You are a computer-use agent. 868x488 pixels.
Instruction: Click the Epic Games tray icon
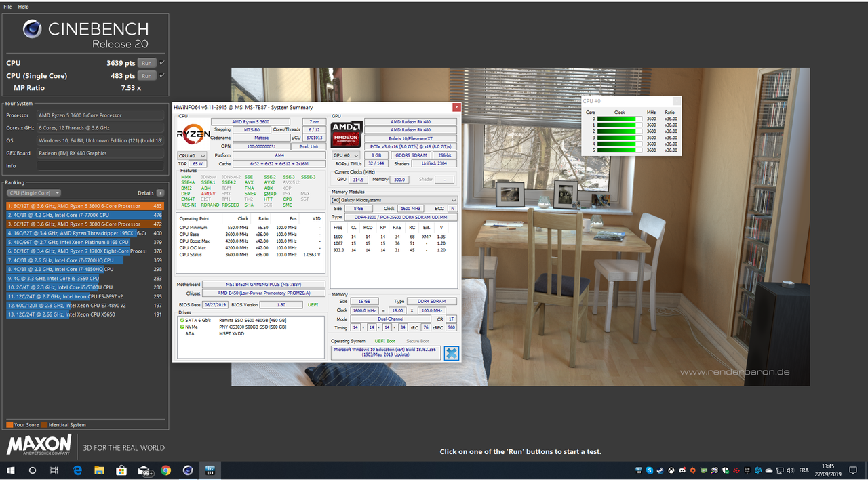[x=747, y=470]
